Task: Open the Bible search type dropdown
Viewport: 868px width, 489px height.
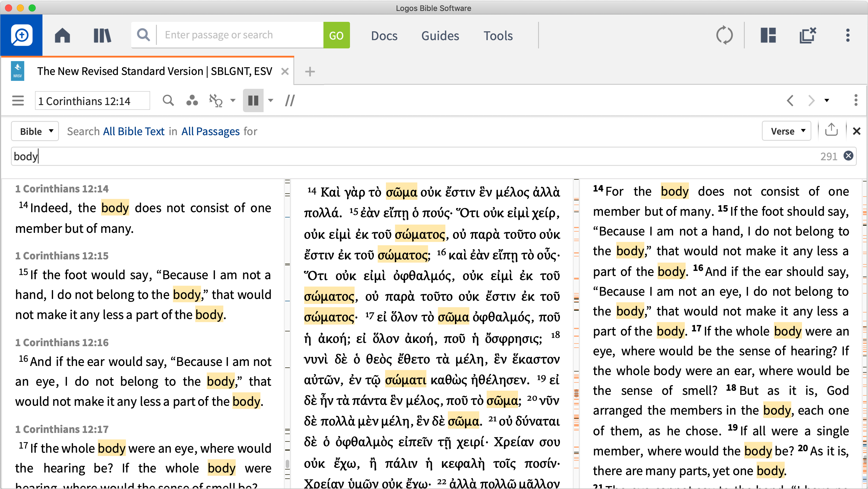Action: point(35,131)
